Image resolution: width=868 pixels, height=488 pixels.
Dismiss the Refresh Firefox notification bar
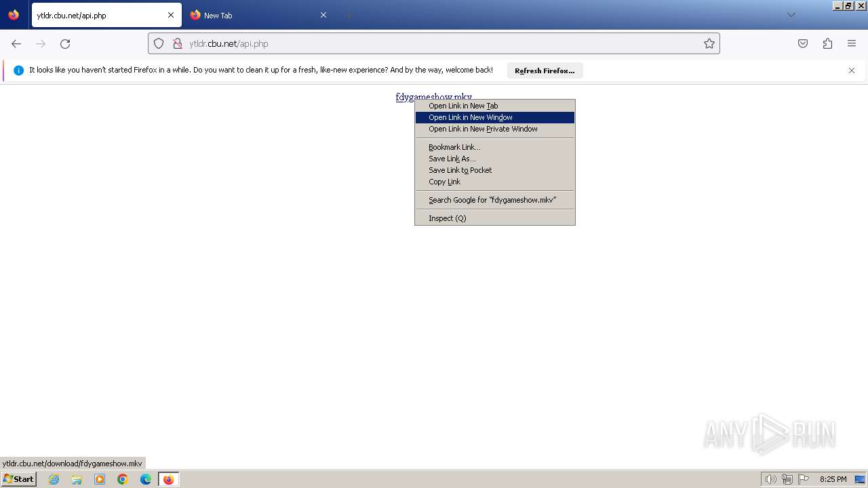click(x=852, y=70)
